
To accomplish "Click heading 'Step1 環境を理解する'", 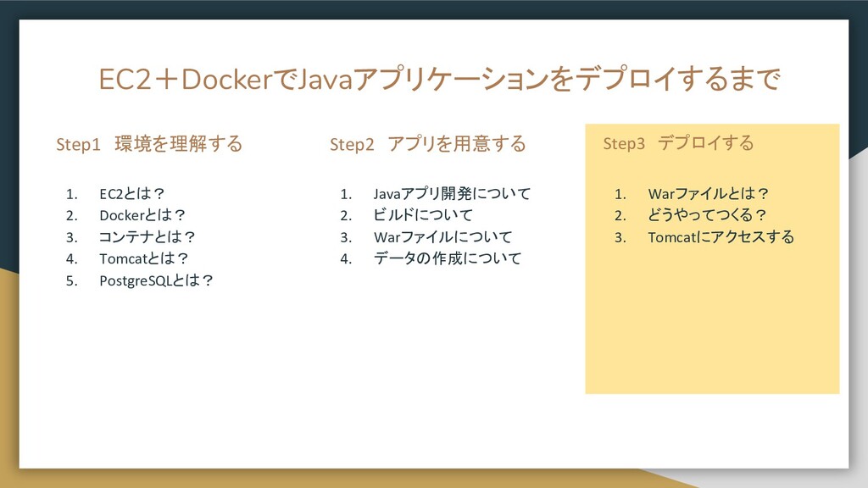I will click(x=149, y=144).
